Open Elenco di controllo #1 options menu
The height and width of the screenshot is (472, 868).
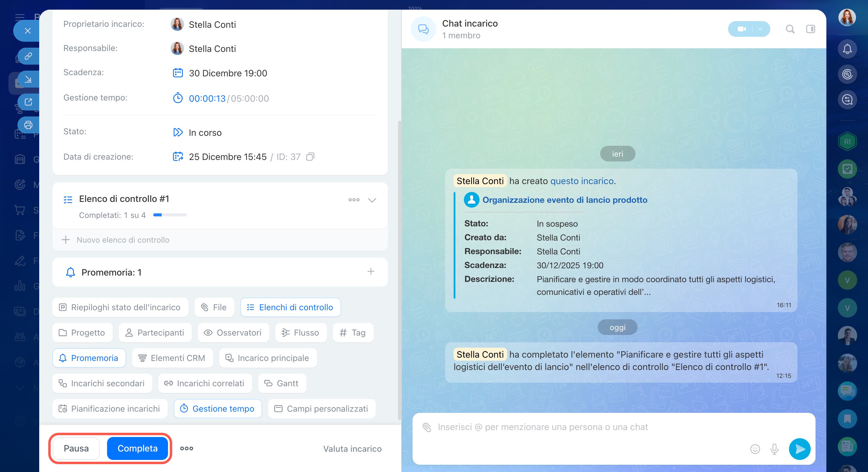click(x=354, y=200)
